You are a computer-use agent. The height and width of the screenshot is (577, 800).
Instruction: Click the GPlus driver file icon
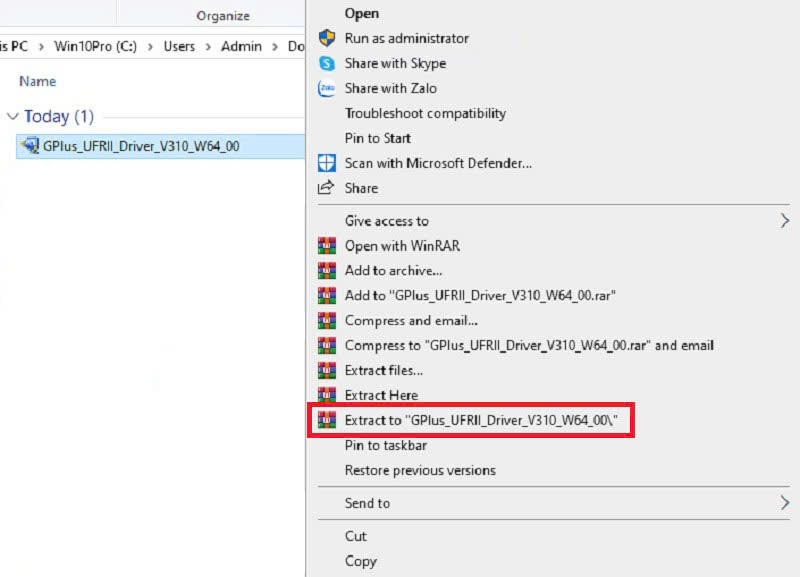(x=29, y=147)
